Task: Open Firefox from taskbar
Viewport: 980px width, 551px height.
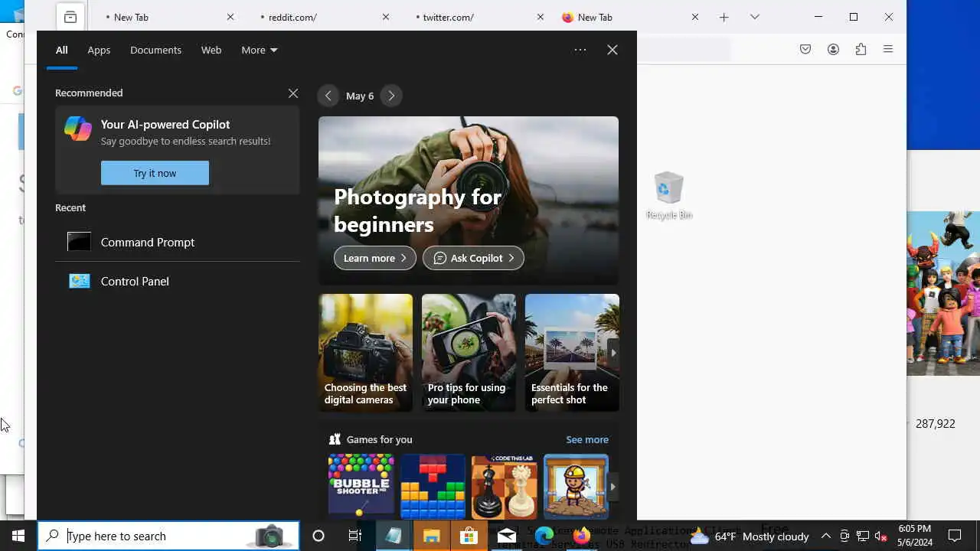Action: pos(582,536)
